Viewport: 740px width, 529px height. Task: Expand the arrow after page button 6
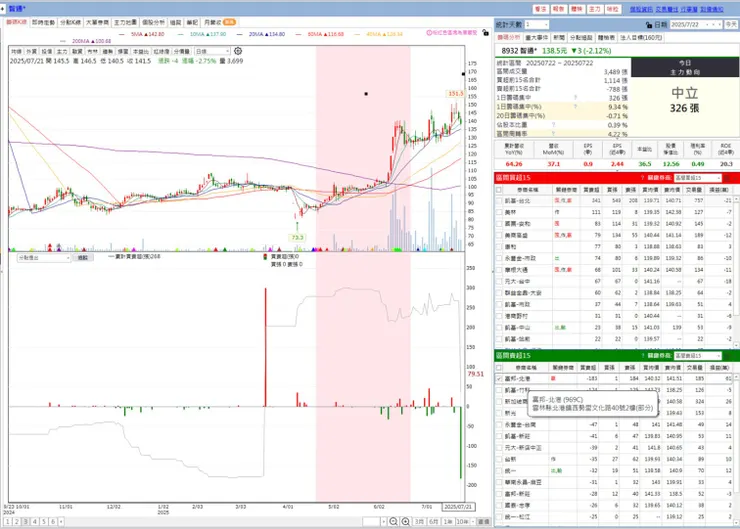click(x=61, y=521)
